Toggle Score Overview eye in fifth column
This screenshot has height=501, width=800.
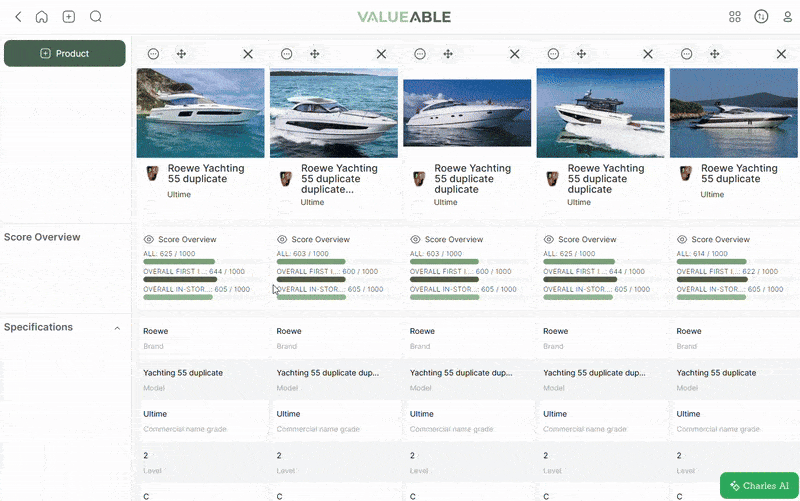click(682, 240)
